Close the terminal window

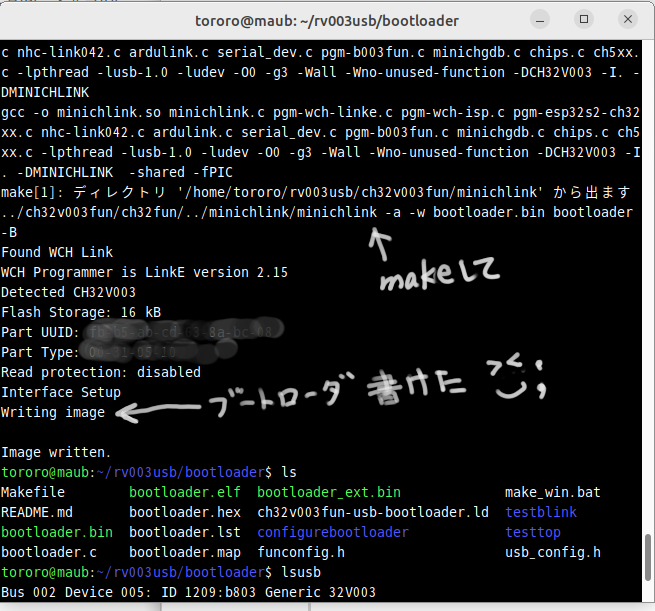[x=628, y=19]
